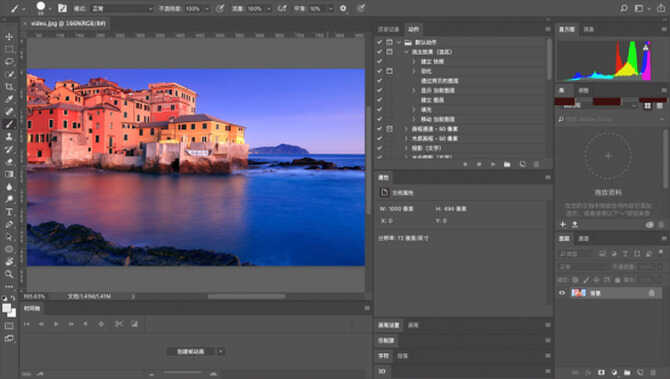Toggle dialog box for default actions set
The image size is (670, 379).
tap(389, 42)
